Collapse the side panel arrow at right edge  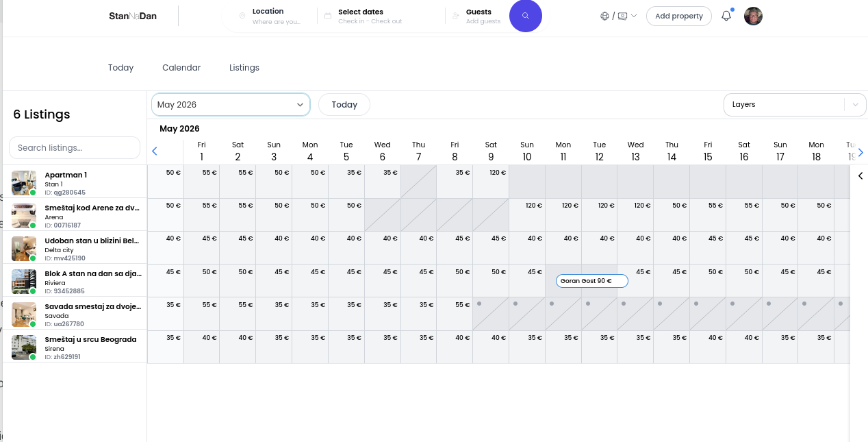coord(860,176)
